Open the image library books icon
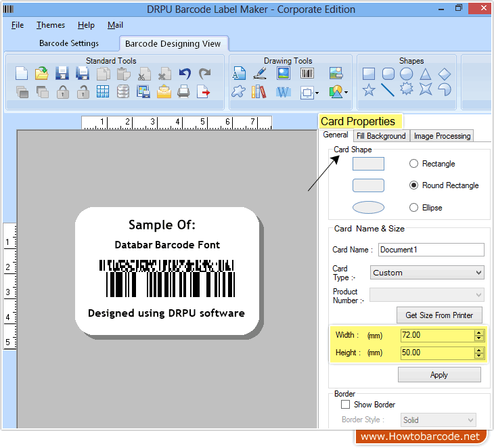Image resolution: width=494 pixels, height=448 pixels. (259, 92)
